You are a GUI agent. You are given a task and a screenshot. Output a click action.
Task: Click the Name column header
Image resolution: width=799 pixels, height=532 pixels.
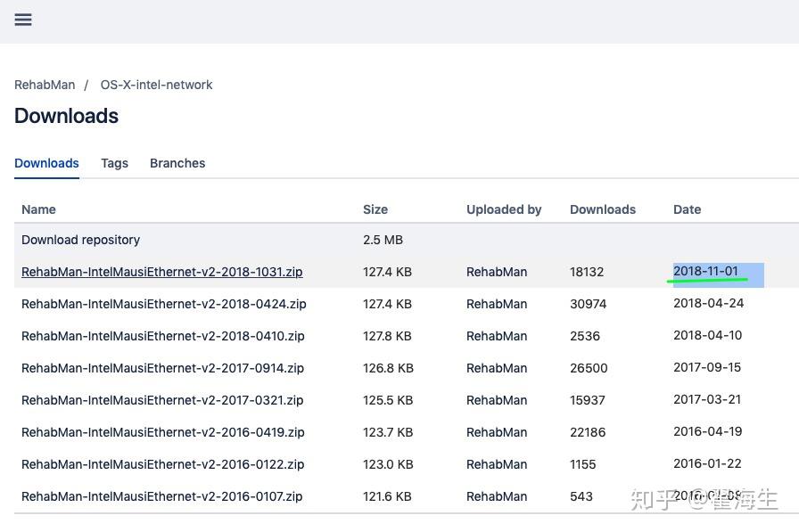click(x=38, y=209)
